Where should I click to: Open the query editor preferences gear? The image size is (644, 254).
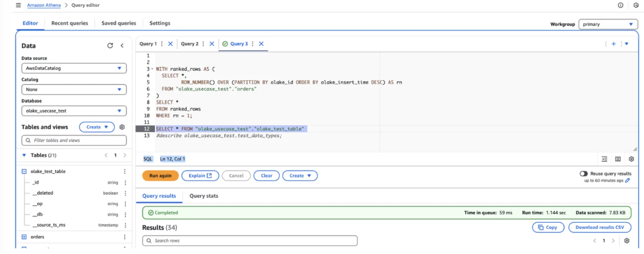pyautogui.click(x=631, y=159)
